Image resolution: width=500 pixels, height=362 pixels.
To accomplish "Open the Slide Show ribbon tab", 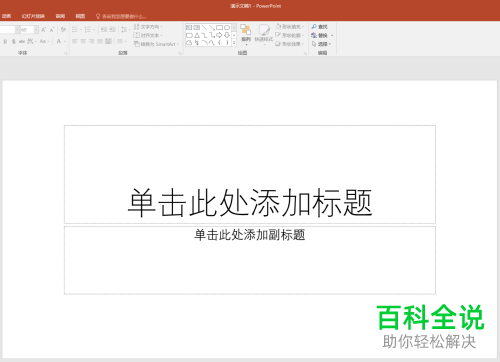I will [x=33, y=16].
